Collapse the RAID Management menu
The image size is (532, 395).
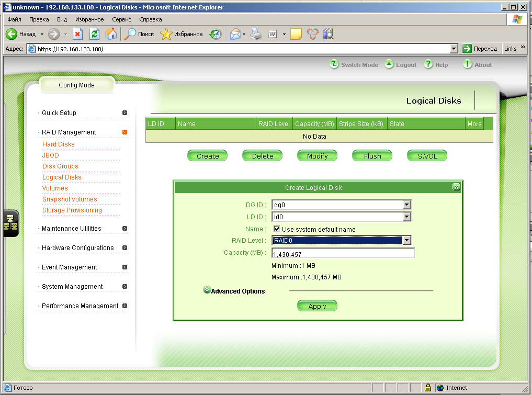[125, 132]
